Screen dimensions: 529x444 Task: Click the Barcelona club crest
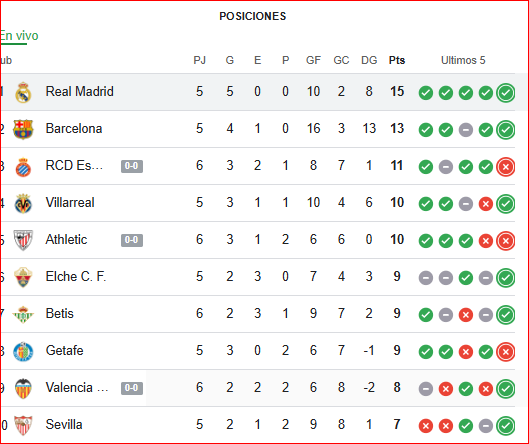point(23,129)
